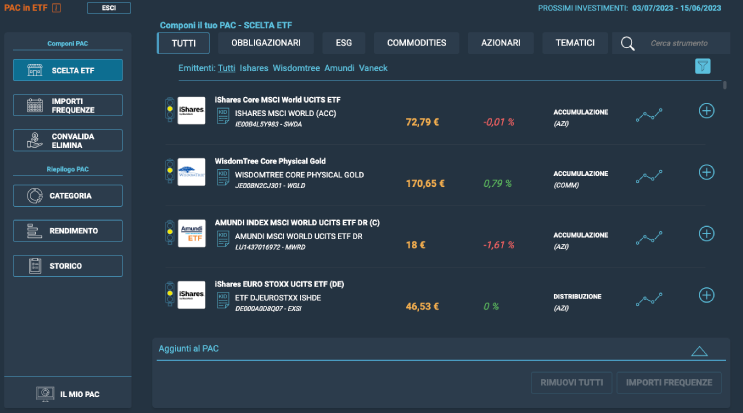The height and width of the screenshot is (413, 743).
Task: Switch to the AZIONARI tab
Action: pos(500,43)
